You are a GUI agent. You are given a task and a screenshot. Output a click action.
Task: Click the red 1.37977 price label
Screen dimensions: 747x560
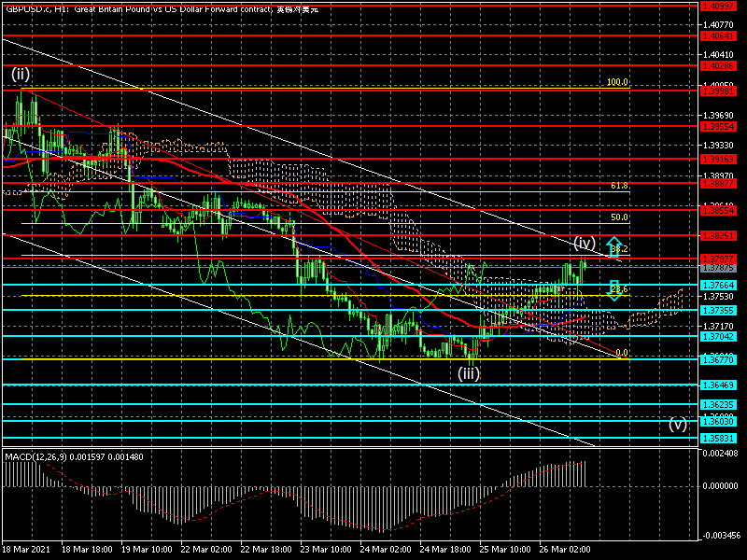pyautogui.click(x=718, y=259)
